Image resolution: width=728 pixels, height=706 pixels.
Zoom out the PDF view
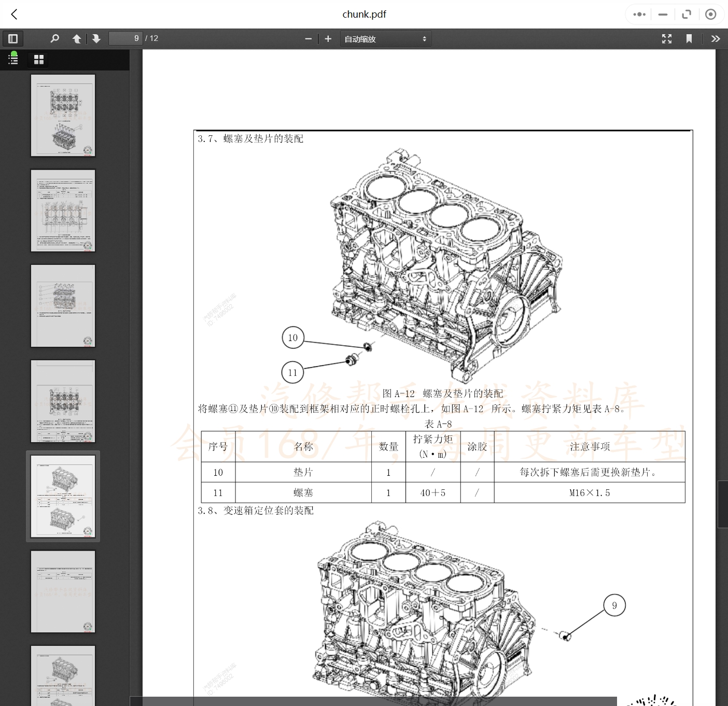(x=308, y=38)
